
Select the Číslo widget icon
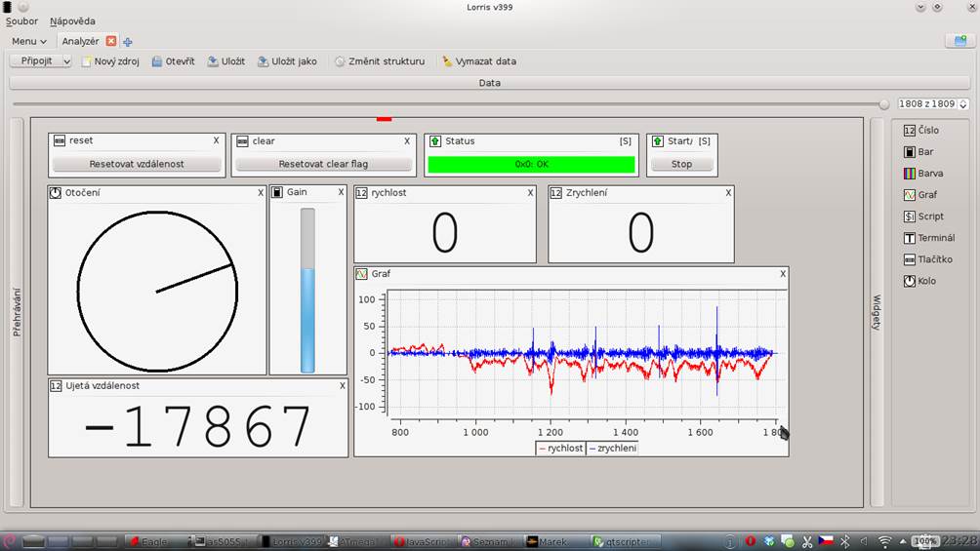coord(909,130)
